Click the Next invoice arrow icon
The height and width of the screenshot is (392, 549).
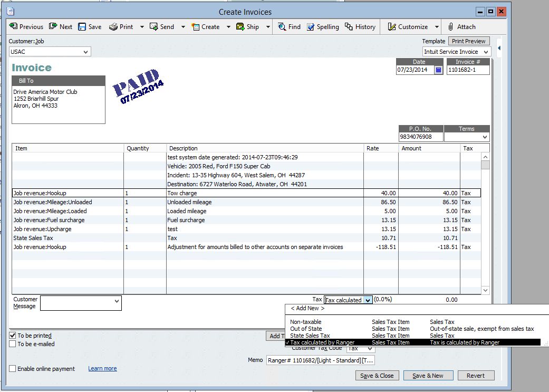coord(53,27)
